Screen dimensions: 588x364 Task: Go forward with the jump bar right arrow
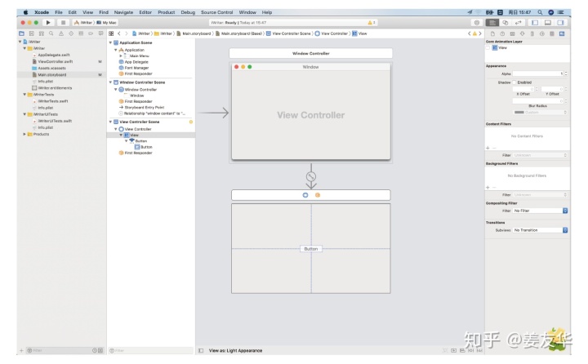[x=127, y=33]
